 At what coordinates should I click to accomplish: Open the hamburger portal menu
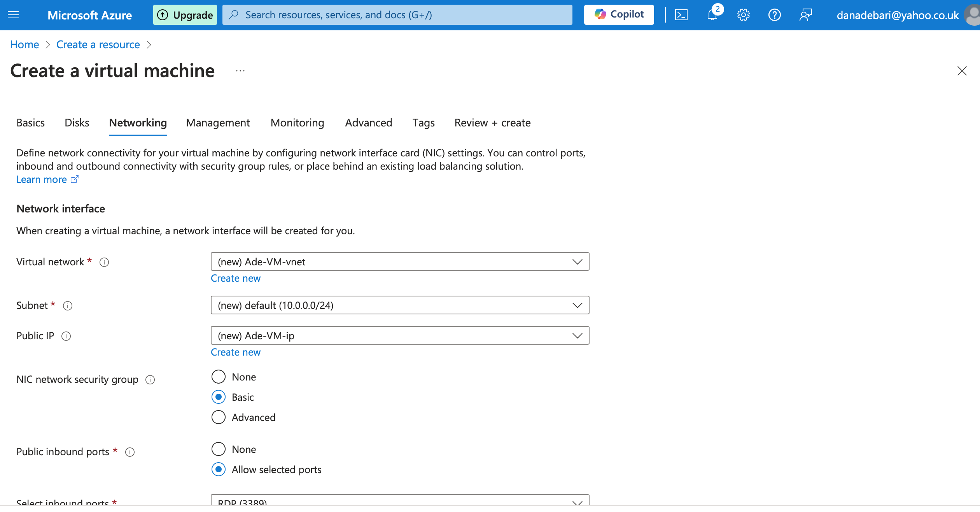13,15
